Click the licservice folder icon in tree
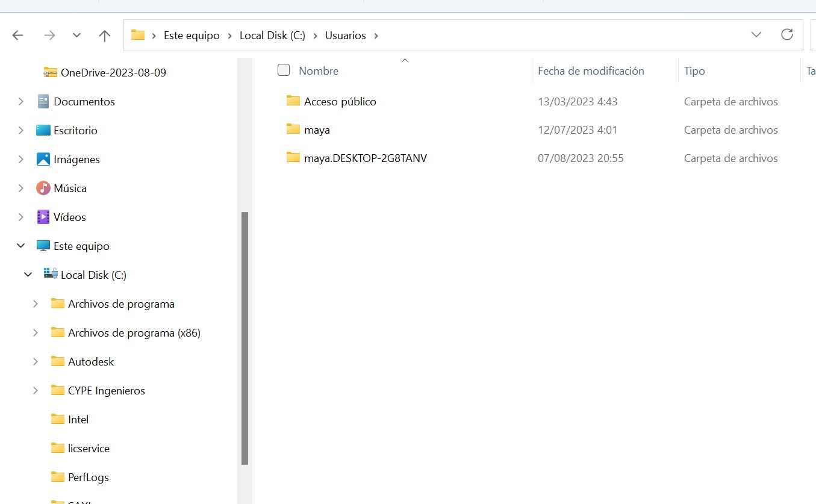The height and width of the screenshot is (504, 816). pyautogui.click(x=58, y=447)
